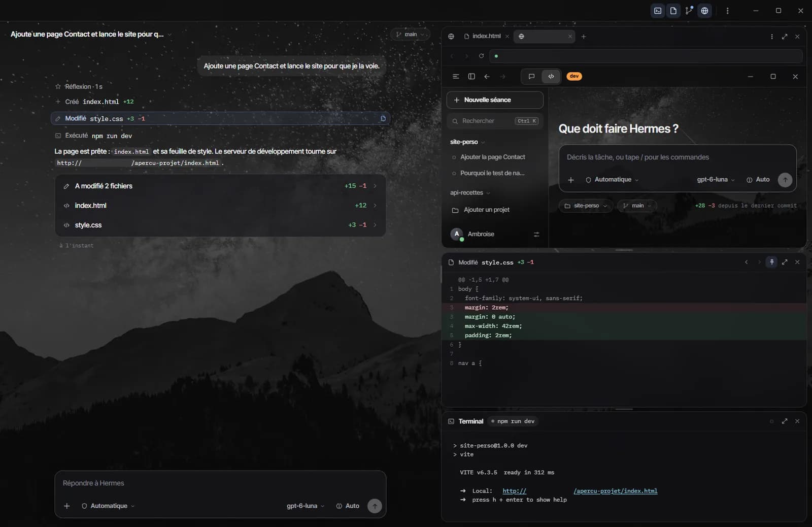Switch to chat view in the embedded window
Viewport: 812px width, 527px height.
531,76
